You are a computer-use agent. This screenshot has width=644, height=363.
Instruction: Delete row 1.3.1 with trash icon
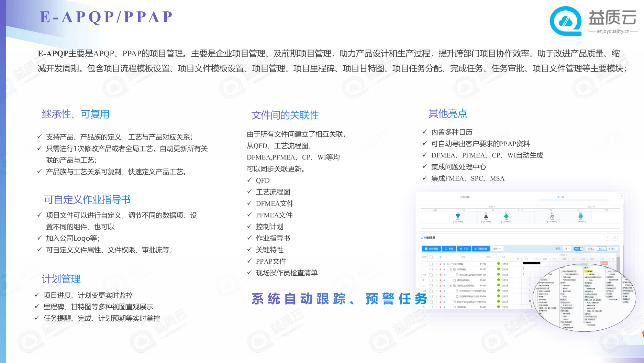pyautogui.click(x=440, y=291)
